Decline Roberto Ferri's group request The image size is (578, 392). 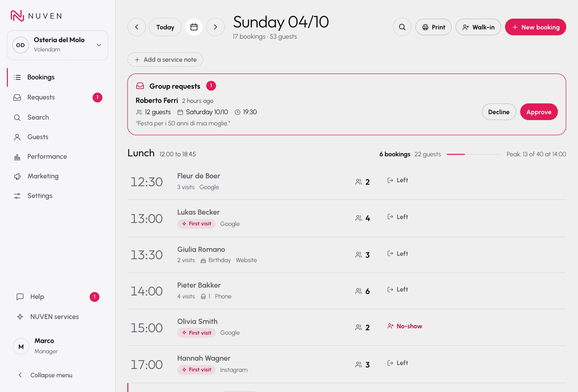(x=499, y=112)
